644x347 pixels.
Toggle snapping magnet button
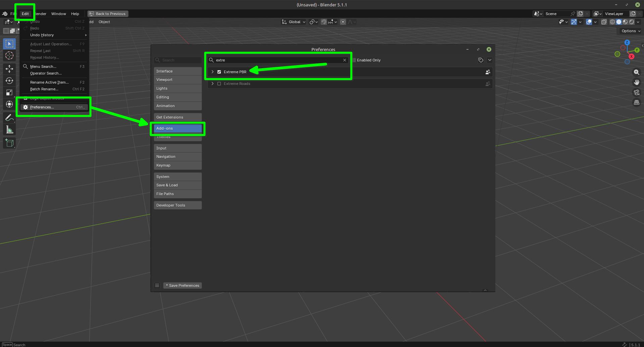324,22
